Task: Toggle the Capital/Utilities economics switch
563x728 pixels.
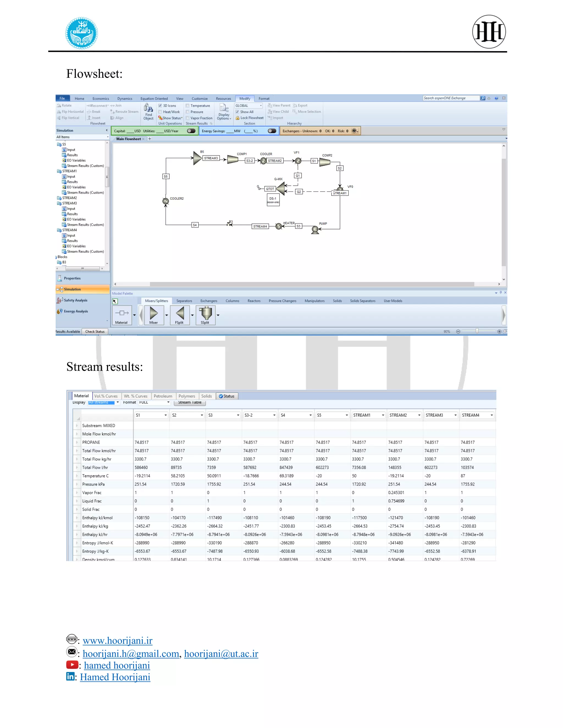Action: 191,131
